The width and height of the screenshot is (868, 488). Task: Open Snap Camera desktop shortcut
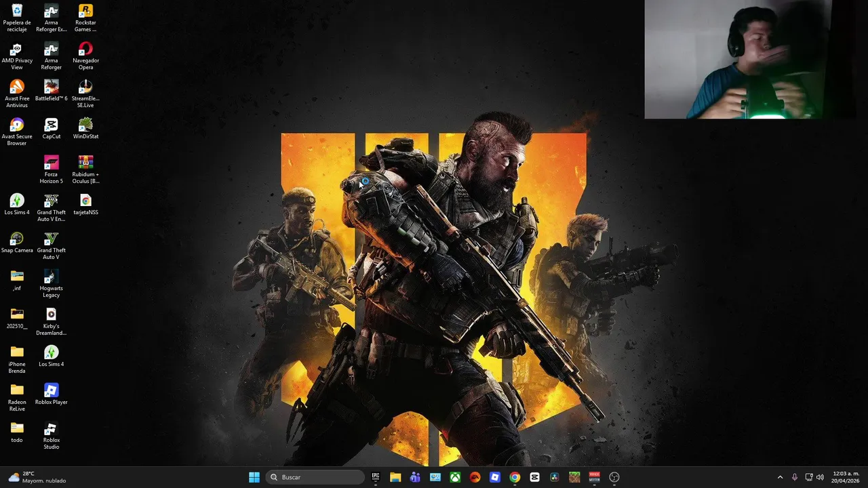[x=17, y=242]
